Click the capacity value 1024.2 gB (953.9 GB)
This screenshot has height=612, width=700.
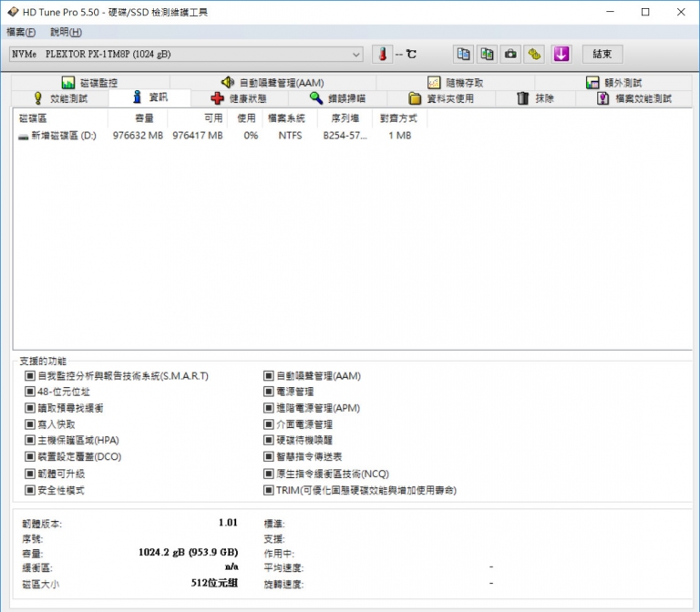[x=189, y=552]
